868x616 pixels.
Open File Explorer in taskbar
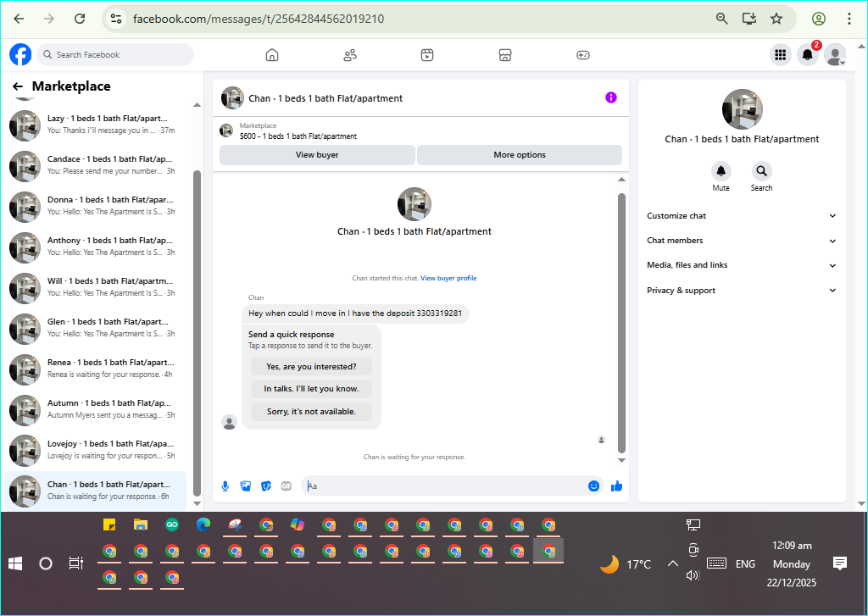click(x=141, y=524)
